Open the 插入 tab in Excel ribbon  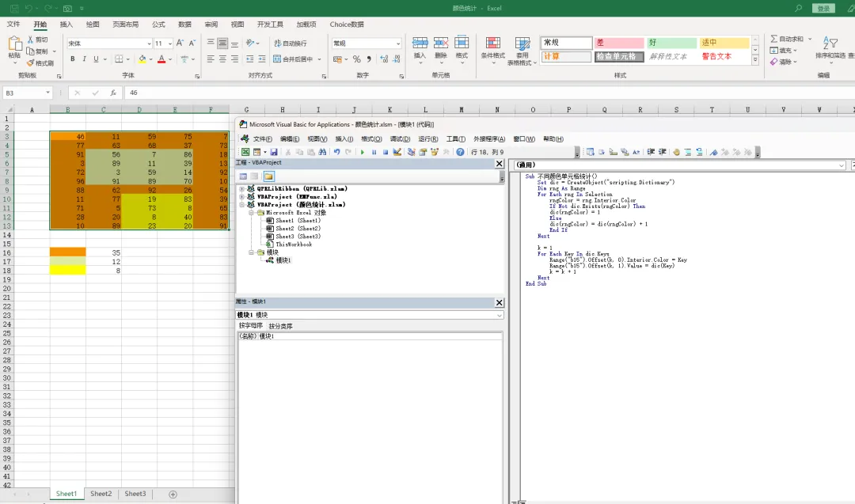coord(66,25)
